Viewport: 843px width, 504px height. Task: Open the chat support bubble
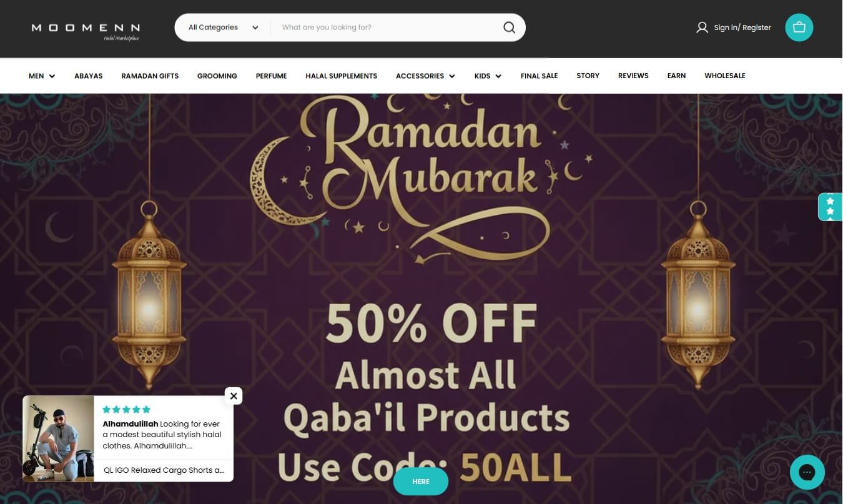click(807, 472)
